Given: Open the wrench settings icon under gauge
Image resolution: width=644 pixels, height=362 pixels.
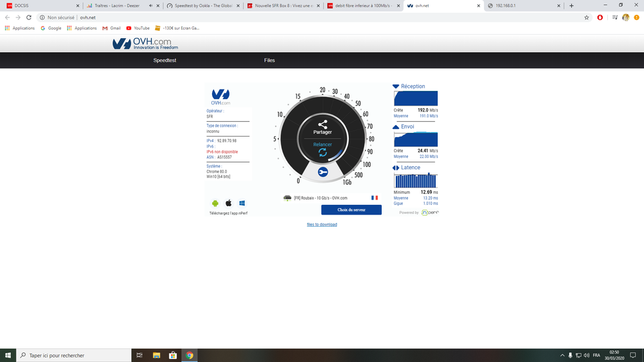Looking at the screenshot, I should 323,172.
